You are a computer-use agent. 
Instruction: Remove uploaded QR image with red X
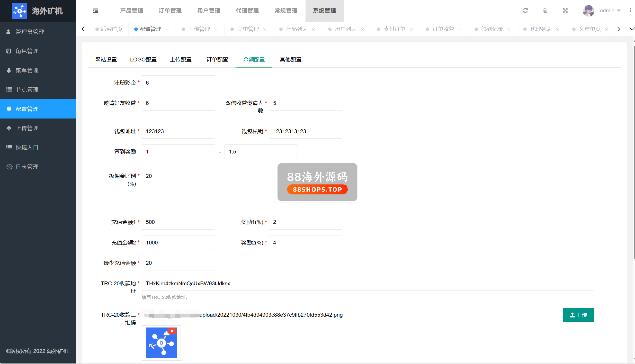point(172,331)
